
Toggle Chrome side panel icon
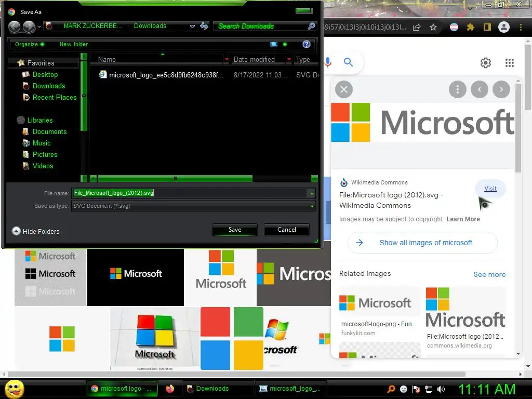(x=487, y=27)
